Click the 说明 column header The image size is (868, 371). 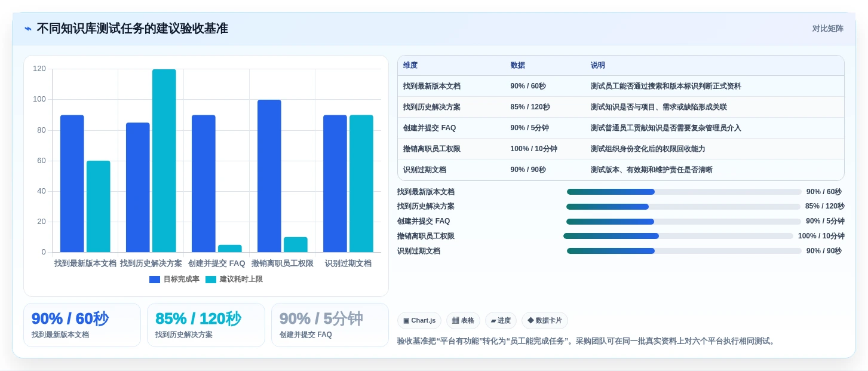pyautogui.click(x=598, y=66)
